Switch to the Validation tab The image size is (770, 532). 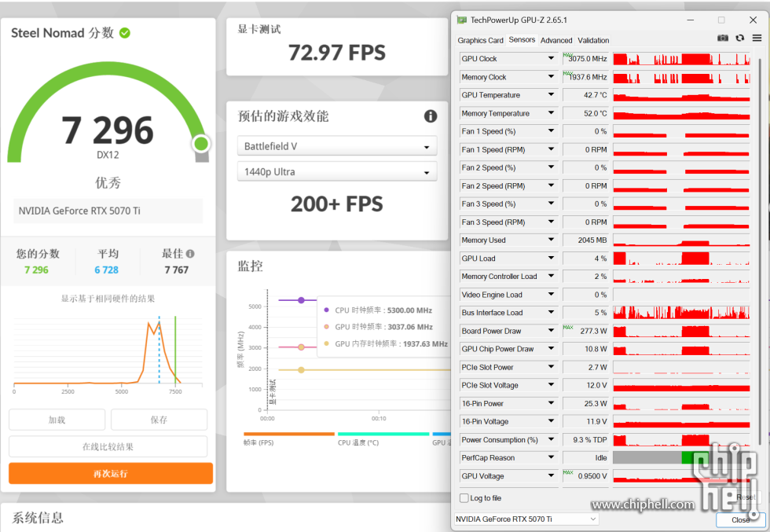[593, 40]
